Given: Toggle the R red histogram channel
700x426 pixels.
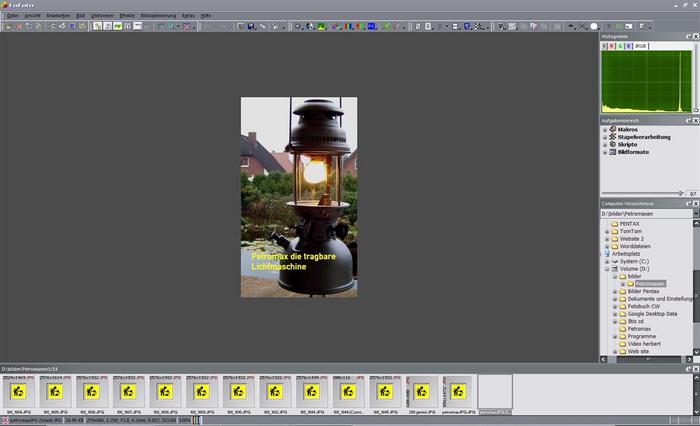Looking at the screenshot, I should (612, 46).
